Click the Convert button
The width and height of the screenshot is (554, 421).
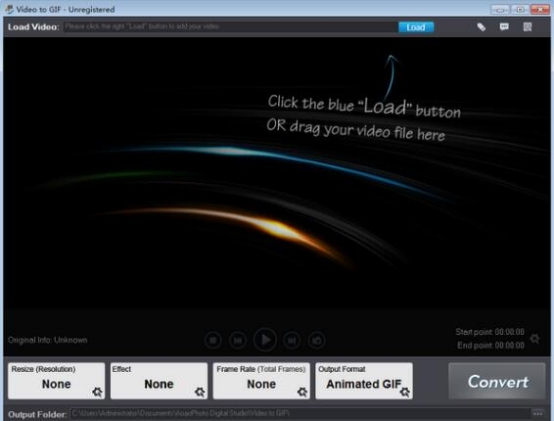coord(497,381)
